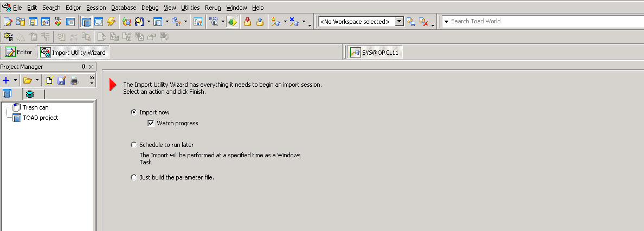
Task: Open the Database menu
Action: point(124,8)
